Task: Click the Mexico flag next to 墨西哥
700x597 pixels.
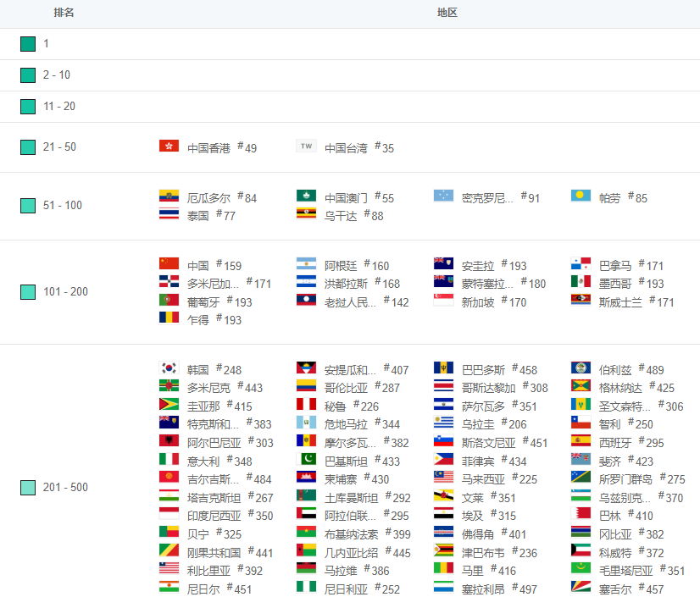Action: [x=581, y=281]
